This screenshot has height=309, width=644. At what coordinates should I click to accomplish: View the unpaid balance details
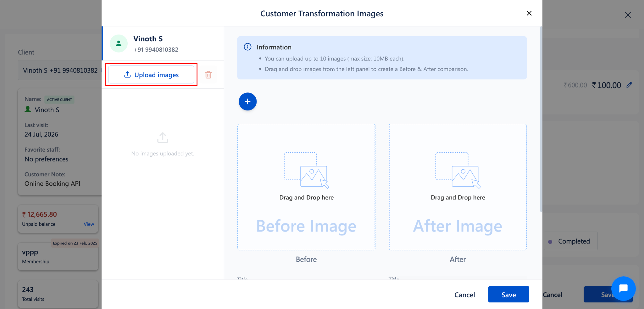click(x=89, y=224)
